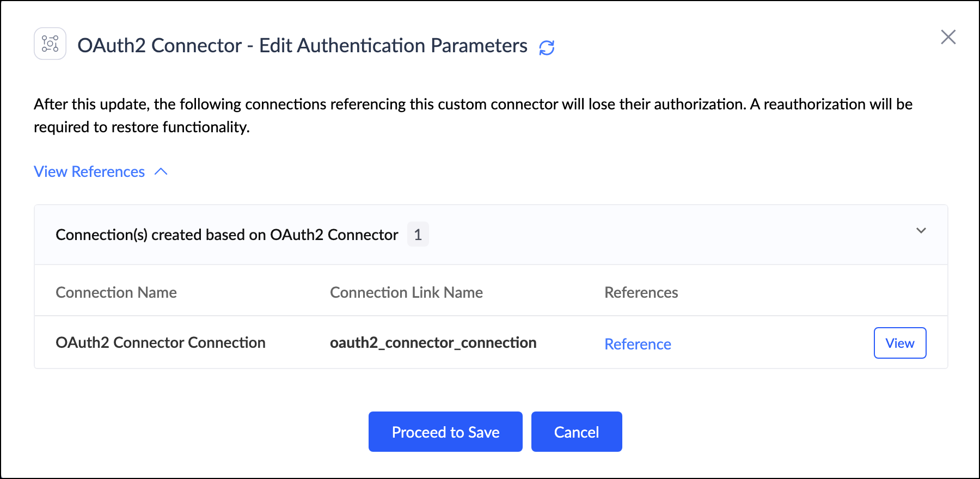The image size is (980, 479).
Task: Close the Edit Authentication Parameters dialog
Action: coord(948,37)
